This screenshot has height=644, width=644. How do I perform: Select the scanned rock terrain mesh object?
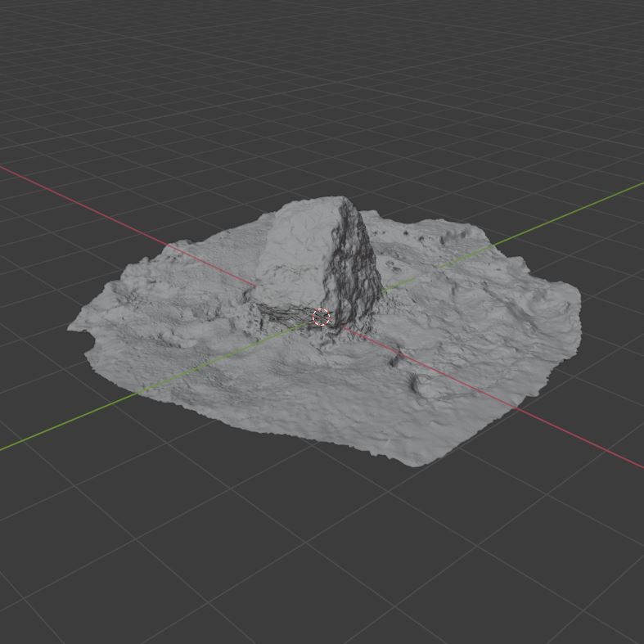click(x=325, y=331)
